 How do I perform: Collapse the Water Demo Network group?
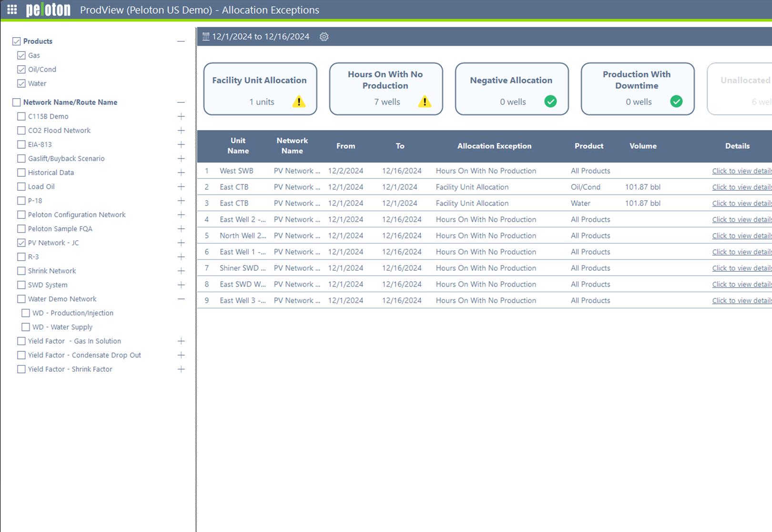[181, 299]
